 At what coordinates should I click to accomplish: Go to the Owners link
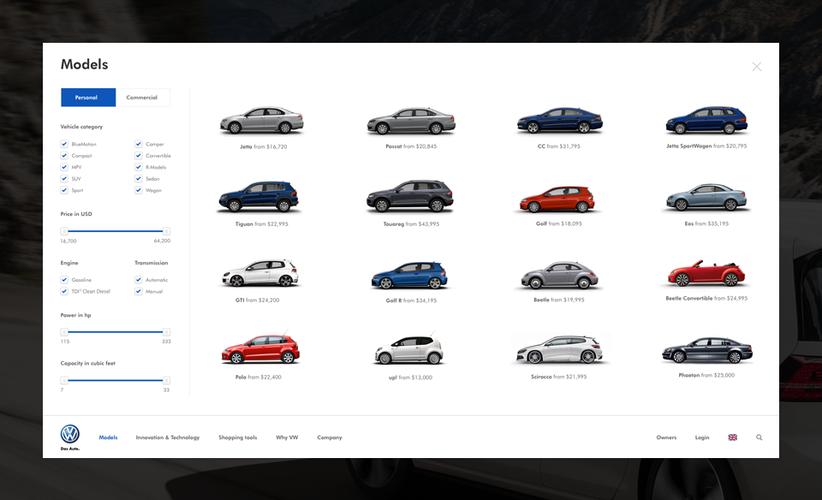click(666, 437)
